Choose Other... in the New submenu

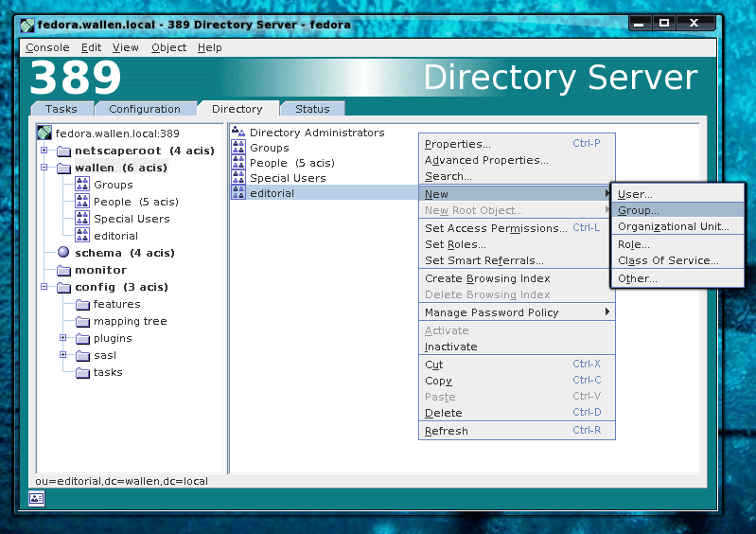pyautogui.click(x=677, y=278)
